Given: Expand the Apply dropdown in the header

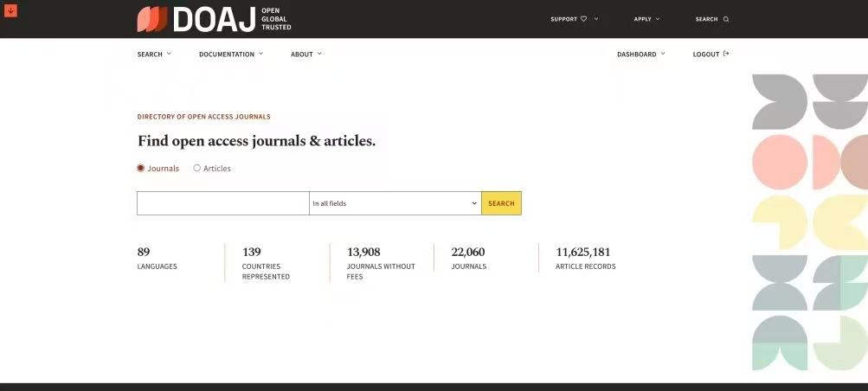Looking at the screenshot, I should coord(646,19).
